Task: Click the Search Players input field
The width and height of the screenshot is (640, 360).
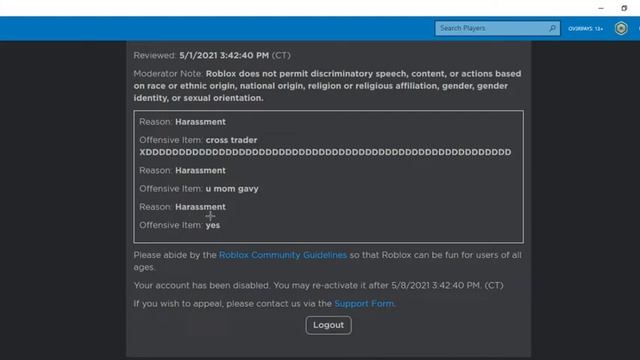Action: coord(497,28)
